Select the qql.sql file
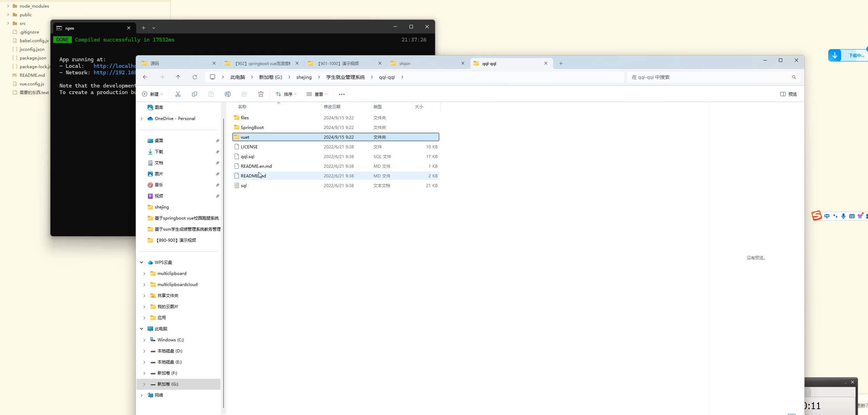Screen dimensions: 868x415 247,157
